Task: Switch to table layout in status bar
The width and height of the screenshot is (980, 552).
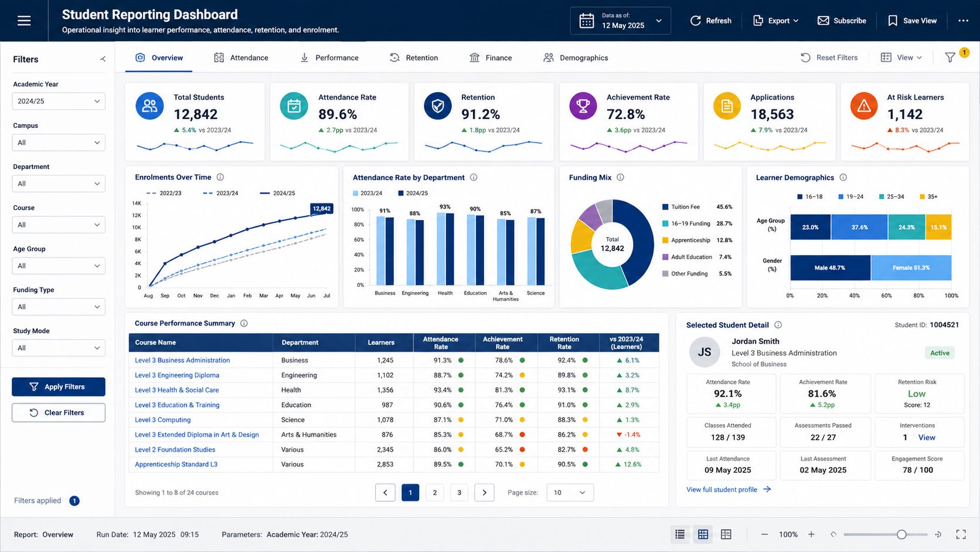Action: (x=726, y=534)
